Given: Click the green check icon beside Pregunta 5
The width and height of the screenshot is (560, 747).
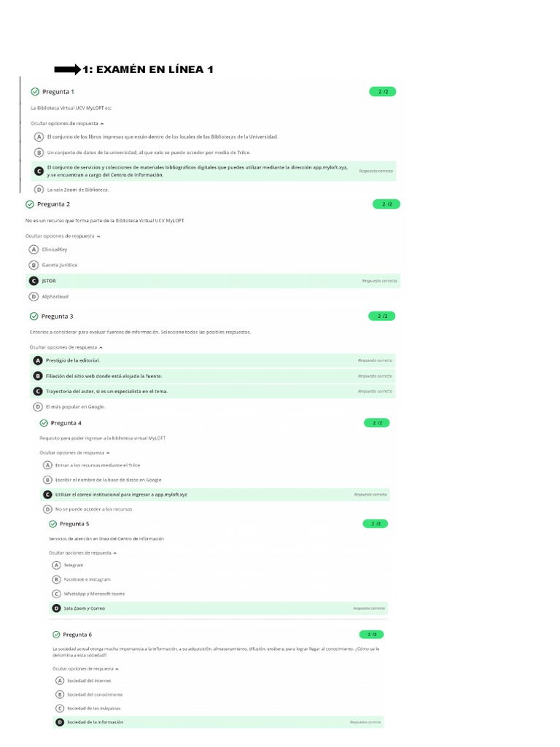Looking at the screenshot, I should 52,524.
